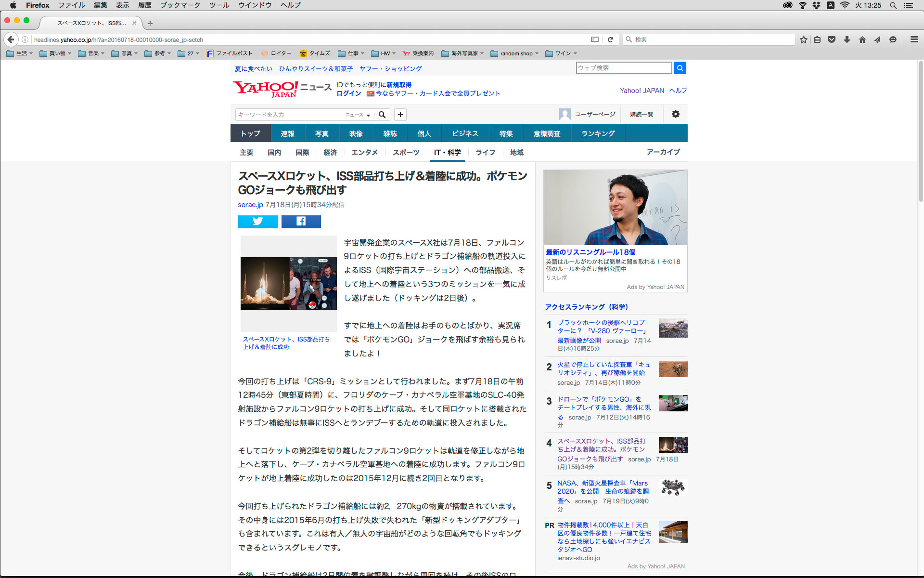Expand the 海外写真家 bookmarks folder

462,53
